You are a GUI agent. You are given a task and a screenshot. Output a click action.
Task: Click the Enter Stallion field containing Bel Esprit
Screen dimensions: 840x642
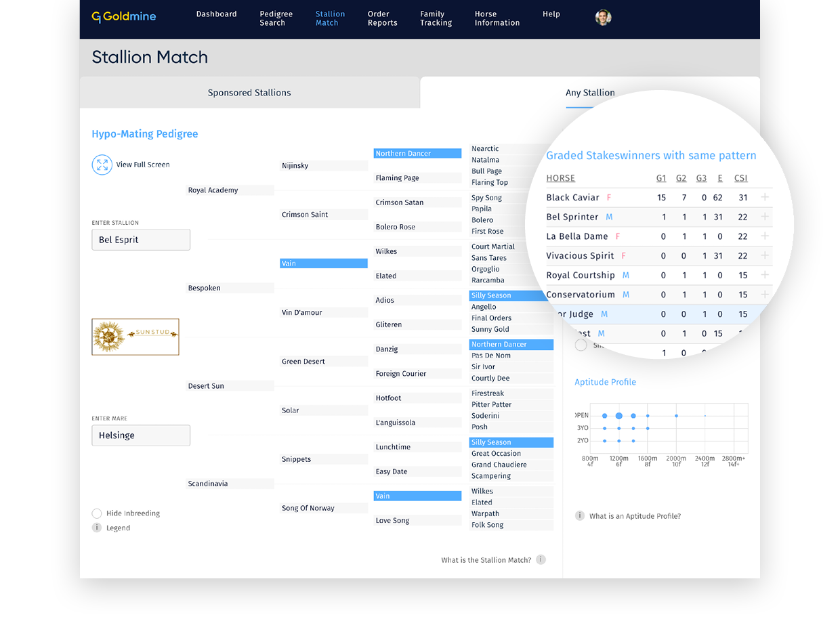[x=141, y=240]
